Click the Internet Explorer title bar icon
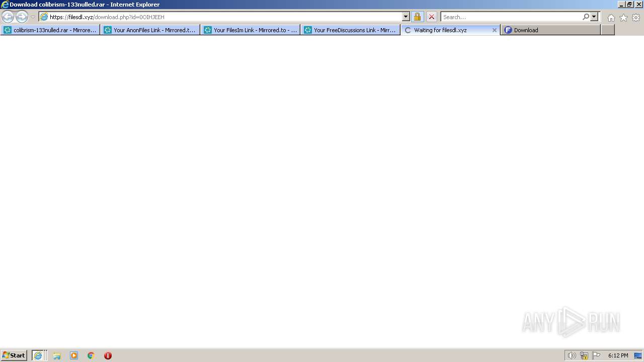 tap(5, 5)
